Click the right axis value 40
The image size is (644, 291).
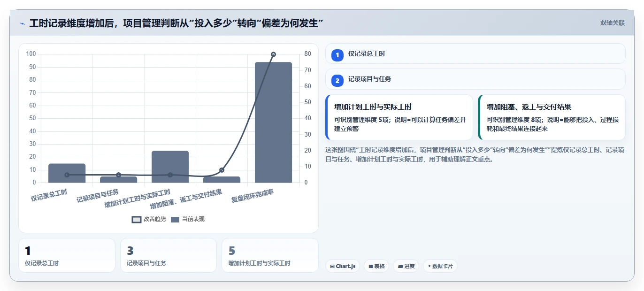click(x=308, y=118)
